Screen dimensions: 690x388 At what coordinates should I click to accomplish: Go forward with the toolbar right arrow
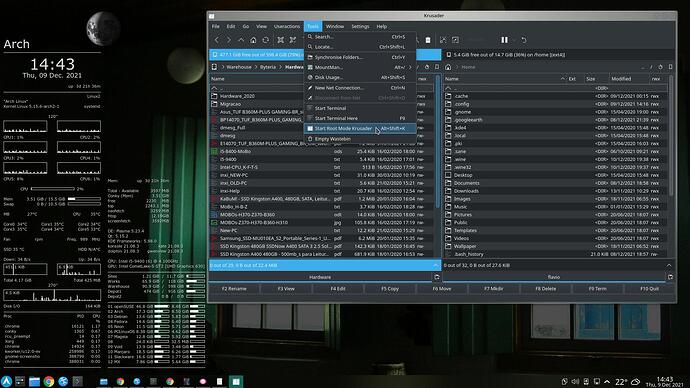(229, 40)
